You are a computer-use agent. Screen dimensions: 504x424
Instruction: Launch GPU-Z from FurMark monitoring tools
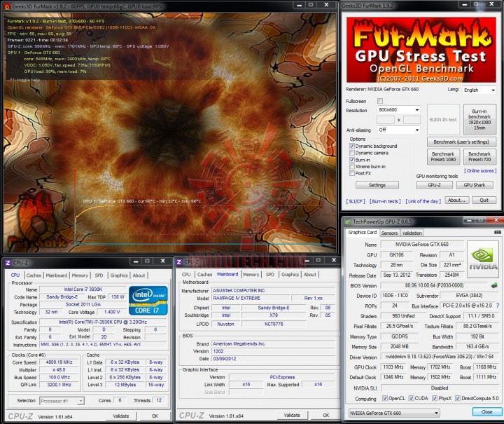pyautogui.click(x=434, y=185)
